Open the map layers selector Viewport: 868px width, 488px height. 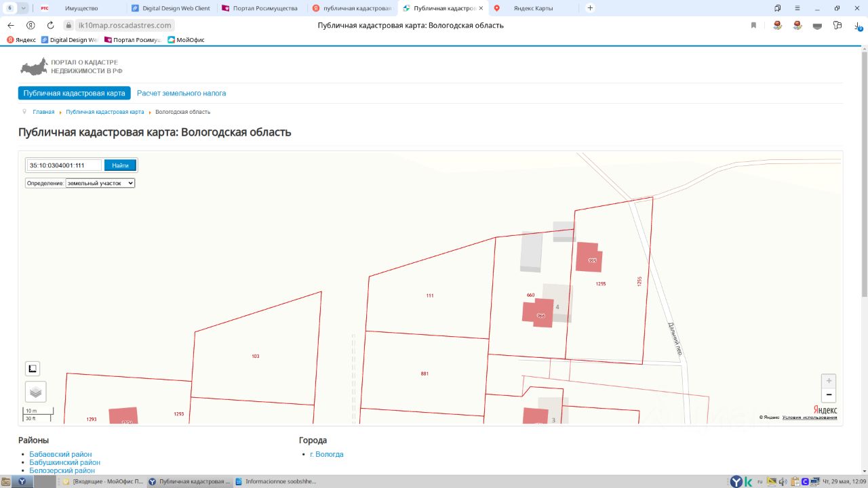[36, 391]
